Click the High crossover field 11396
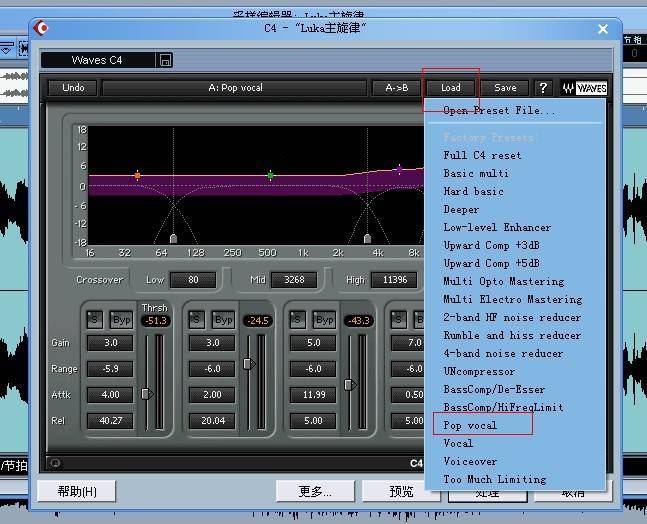 tap(395, 280)
